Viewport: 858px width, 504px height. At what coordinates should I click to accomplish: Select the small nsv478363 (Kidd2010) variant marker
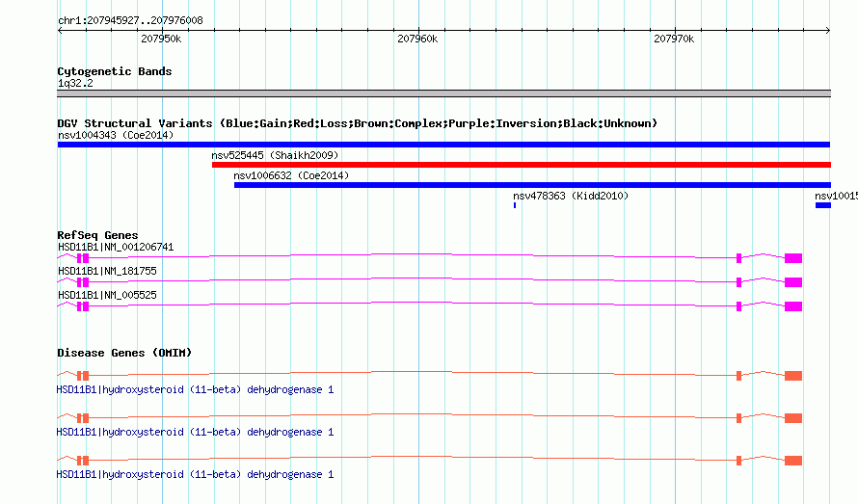click(515, 205)
